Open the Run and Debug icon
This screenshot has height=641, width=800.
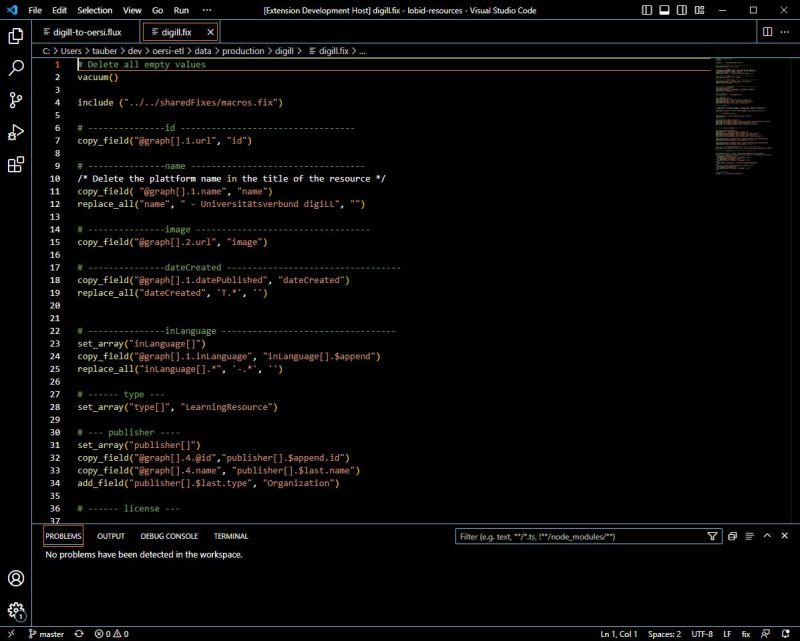pyautogui.click(x=13, y=131)
